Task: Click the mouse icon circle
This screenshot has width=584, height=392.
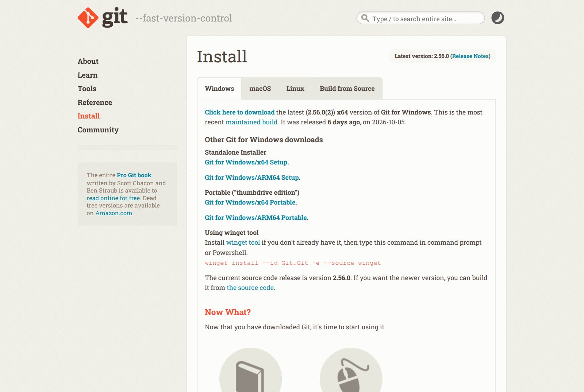Action: point(351,370)
